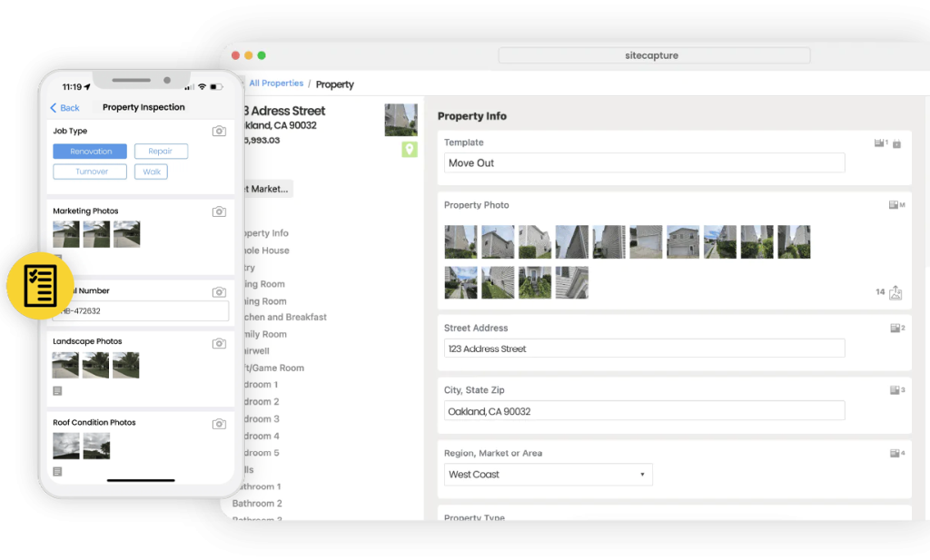Go to the Family Room section

(x=265, y=335)
